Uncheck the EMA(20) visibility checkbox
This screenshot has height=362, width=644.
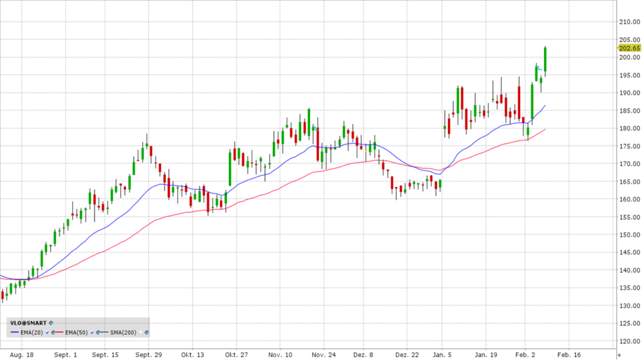pyautogui.click(x=47, y=332)
